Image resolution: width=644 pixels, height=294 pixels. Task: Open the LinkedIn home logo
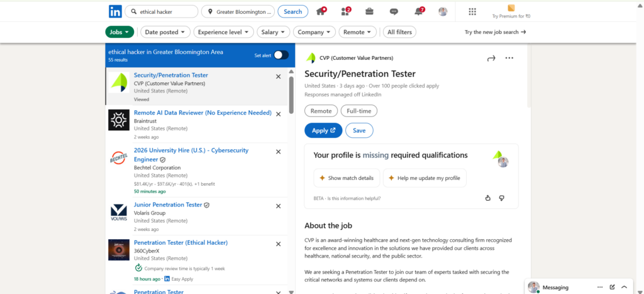(115, 11)
